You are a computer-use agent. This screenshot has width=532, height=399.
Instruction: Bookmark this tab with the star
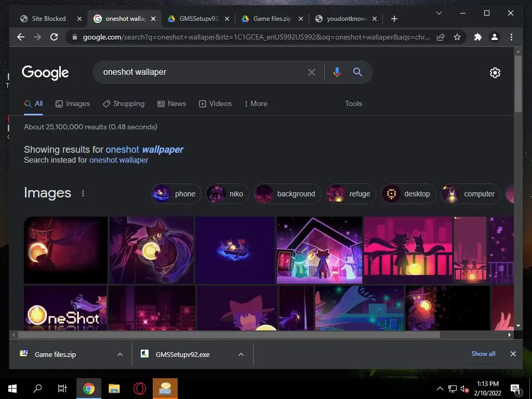click(457, 37)
